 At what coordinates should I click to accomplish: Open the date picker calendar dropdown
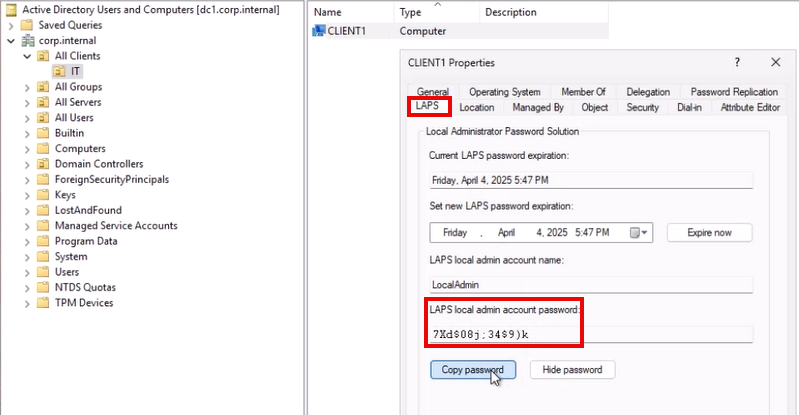click(x=638, y=232)
